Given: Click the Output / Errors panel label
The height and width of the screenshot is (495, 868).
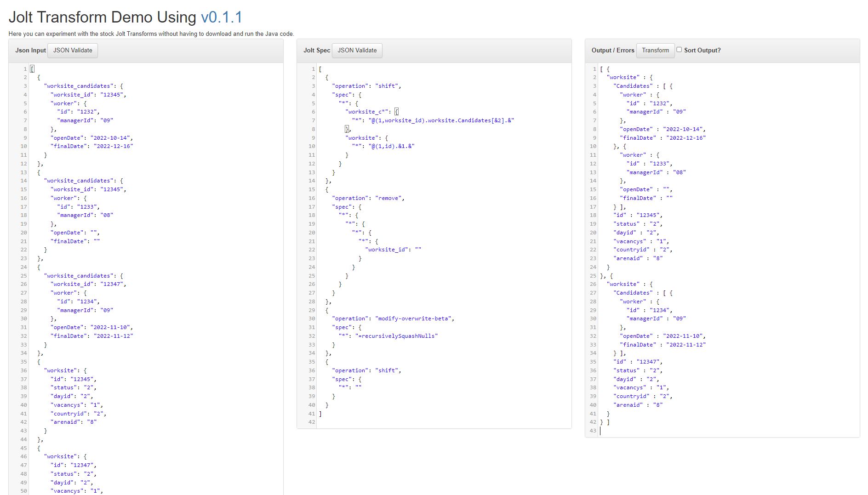Looking at the screenshot, I should click(613, 50).
